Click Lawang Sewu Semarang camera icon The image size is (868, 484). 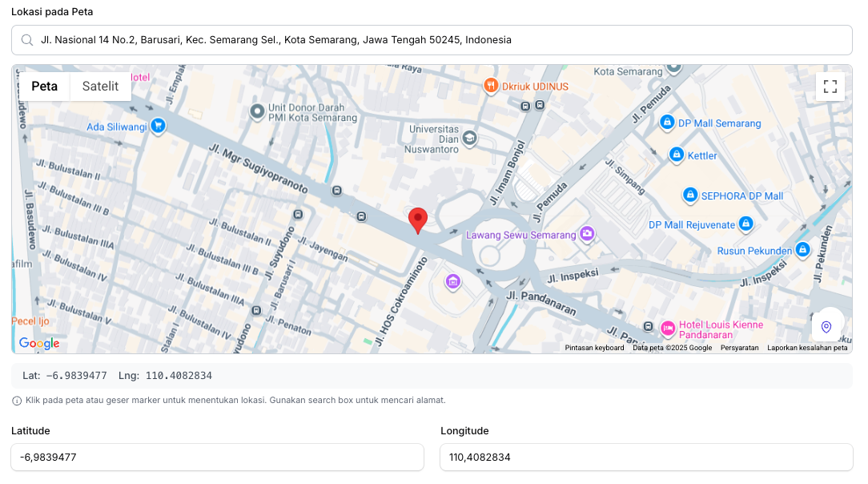click(x=587, y=234)
